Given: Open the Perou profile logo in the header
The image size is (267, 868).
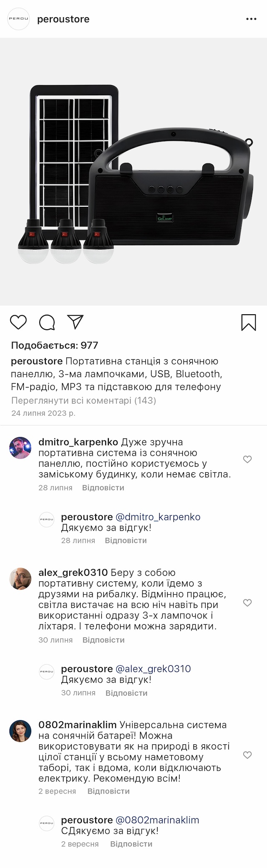Looking at the screenshot, I should click(x=19, y=19).
